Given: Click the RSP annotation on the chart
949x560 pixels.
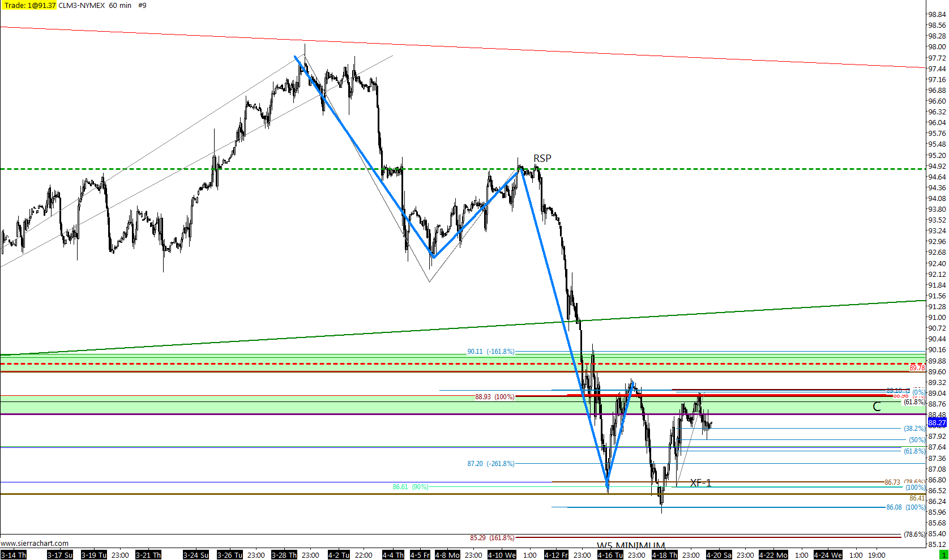Looking at the screenshot, I should tap(542, 159).
